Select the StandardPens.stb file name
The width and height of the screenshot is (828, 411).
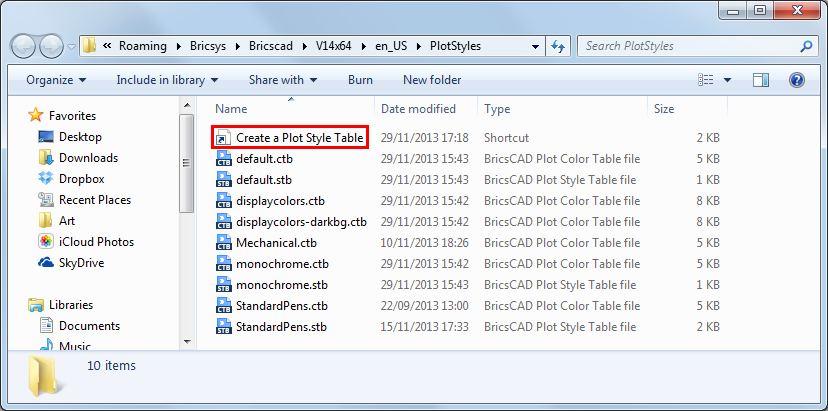[x=281, y=327]
